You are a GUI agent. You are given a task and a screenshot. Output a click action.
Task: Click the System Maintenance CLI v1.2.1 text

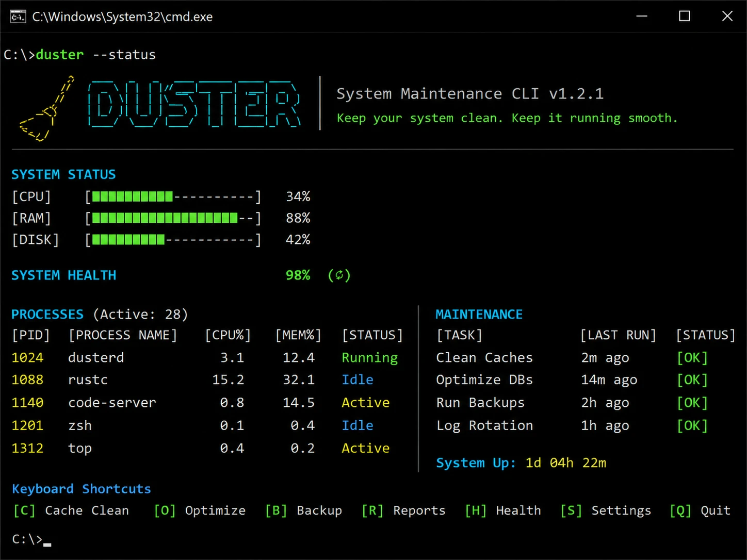click(x=470, y=93)
